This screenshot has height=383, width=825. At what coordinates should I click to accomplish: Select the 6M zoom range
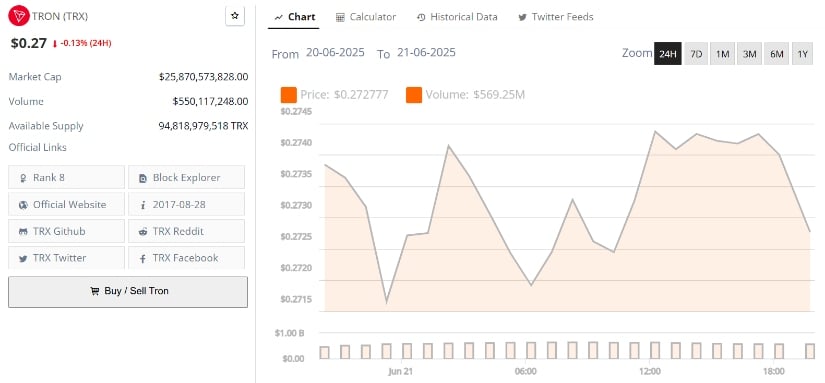point(777,54)
